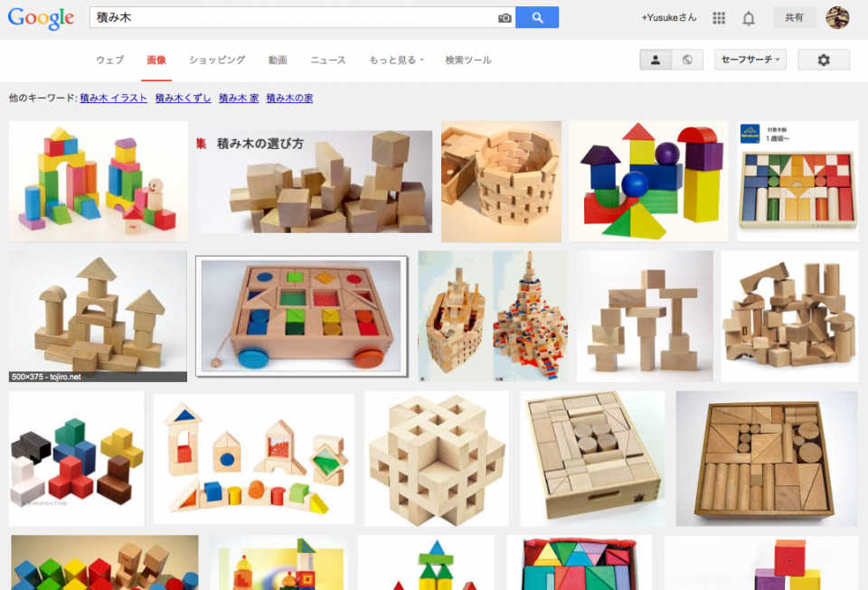
Task: Click the camera search-by-image icon
Action: 505,18
